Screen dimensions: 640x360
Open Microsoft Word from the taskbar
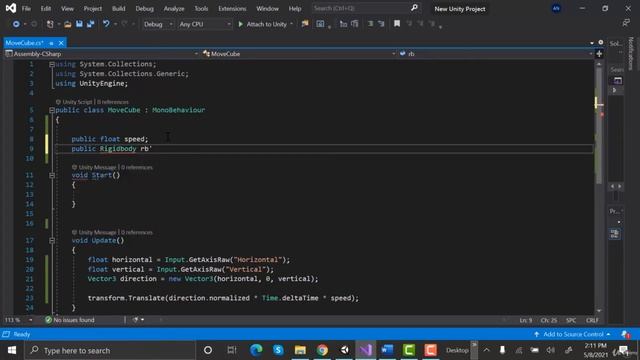tap(387, 350)
